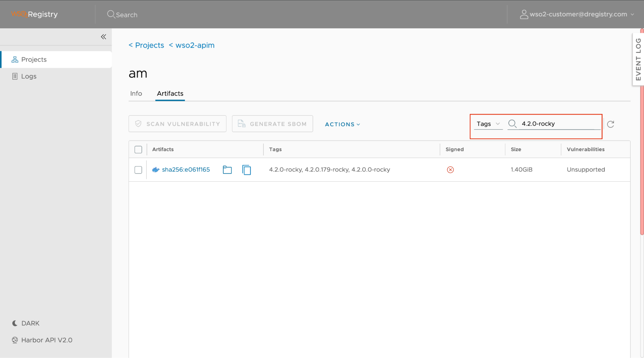The width and height of the screenshot is (644, 358).
Task: Collapse the sidebar with double-chevron icon
Action: tap(103, 37)
